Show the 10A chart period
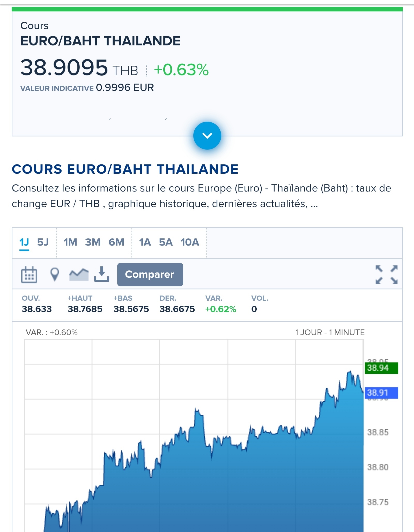Image resolution: width=414 pixels, height=532 pixels. pos(190,242)
